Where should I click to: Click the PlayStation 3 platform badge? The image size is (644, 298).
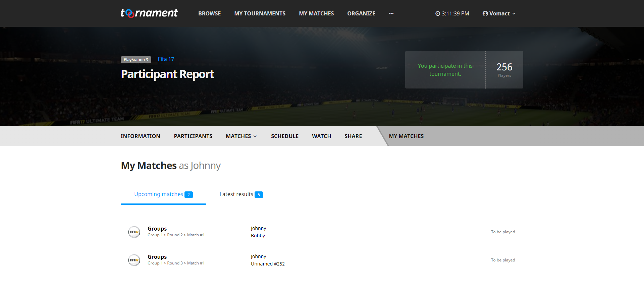click(x=136, y=60)
